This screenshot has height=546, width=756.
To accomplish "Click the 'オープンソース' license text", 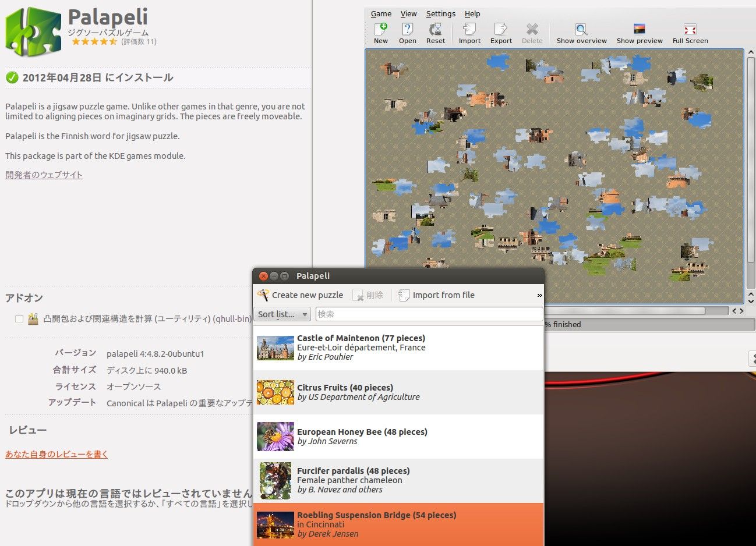I will (x=133, y=387).
